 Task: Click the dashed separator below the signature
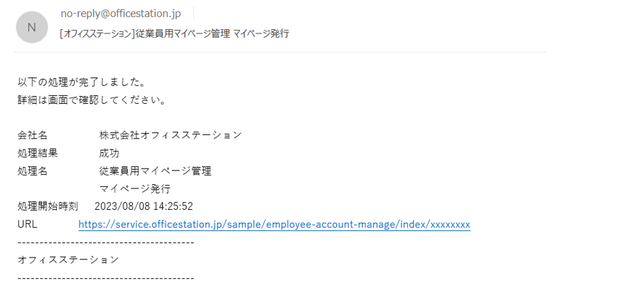click(x=105, y=278)
